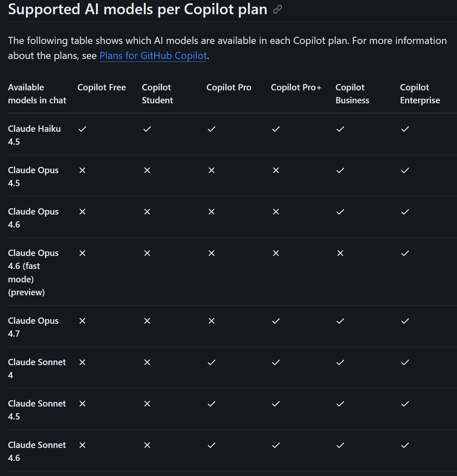The image size is (457, 476).
Task: Click the Claude Sonnet 4.6 Copilot Enterprise checkmark
Action: point(405,445)
